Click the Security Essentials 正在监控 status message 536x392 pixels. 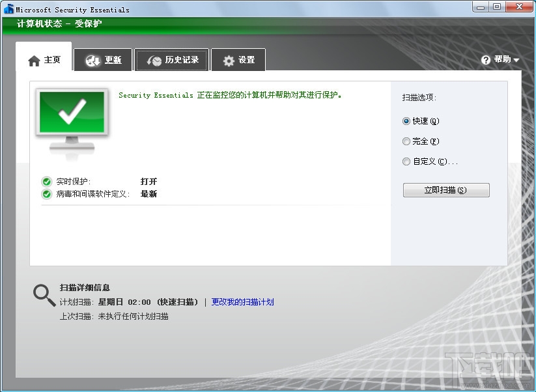click(230, 95)
